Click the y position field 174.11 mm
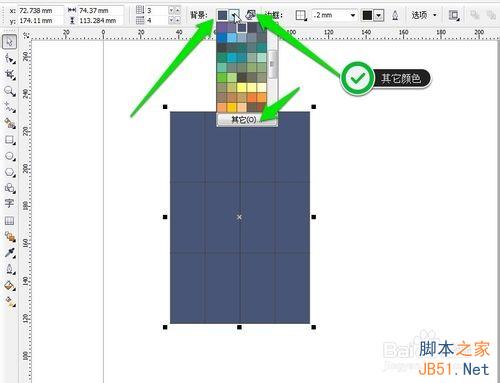This screenshot has width=500, height=383. tap(40, 20)
